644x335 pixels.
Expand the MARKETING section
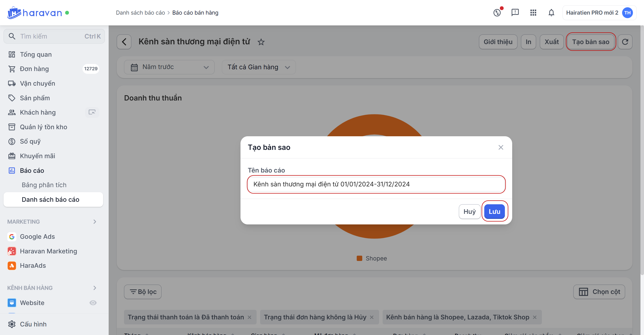(x=95, y=222)
